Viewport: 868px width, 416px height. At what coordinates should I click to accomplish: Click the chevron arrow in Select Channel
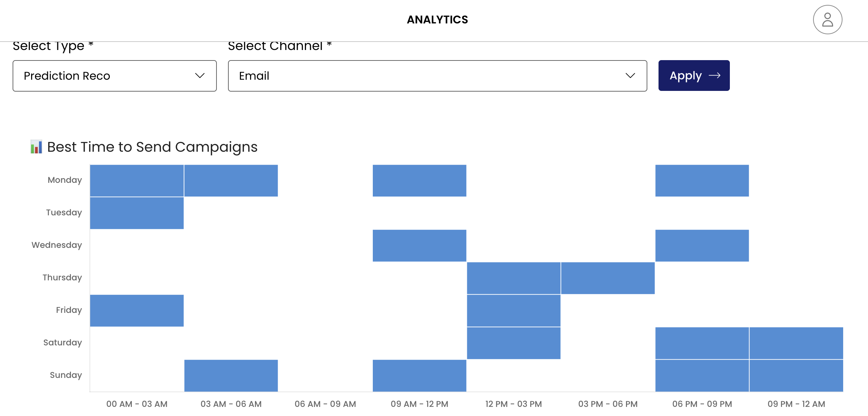[x=630, y=76]
